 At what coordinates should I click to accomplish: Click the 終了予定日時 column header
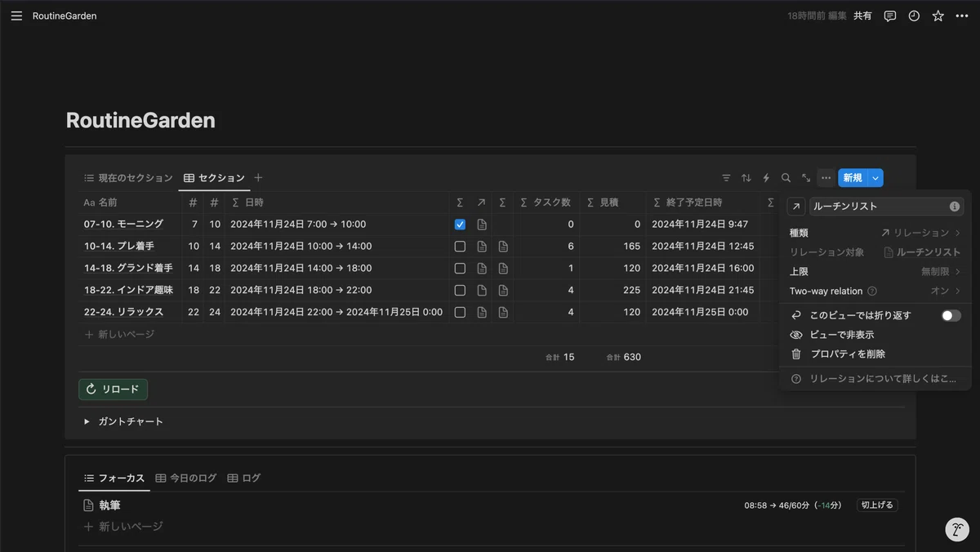[702, 202]
